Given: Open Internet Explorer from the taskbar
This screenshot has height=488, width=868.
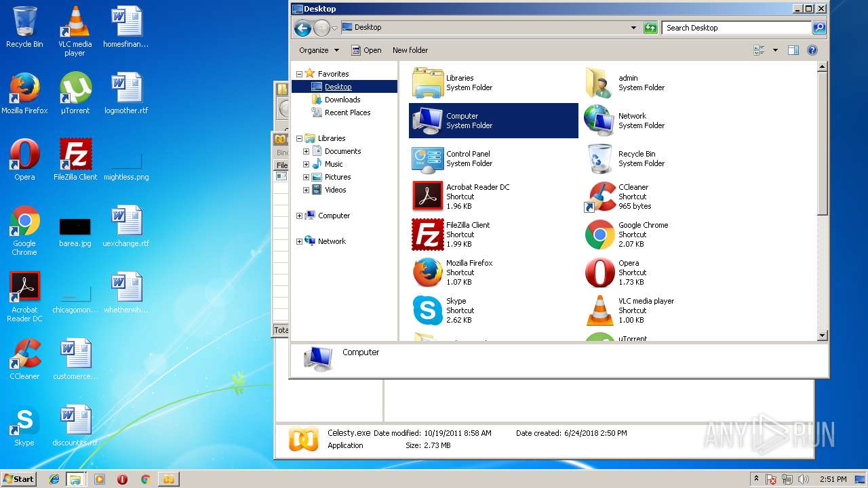Looking at the screenshot, I should [x=54, y=479].
